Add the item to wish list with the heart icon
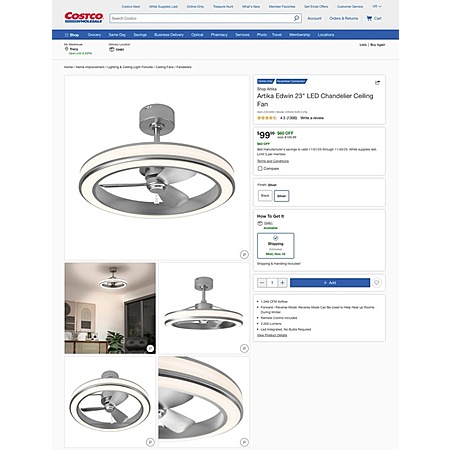The image size is (450, 450). (x=377, y=283)
